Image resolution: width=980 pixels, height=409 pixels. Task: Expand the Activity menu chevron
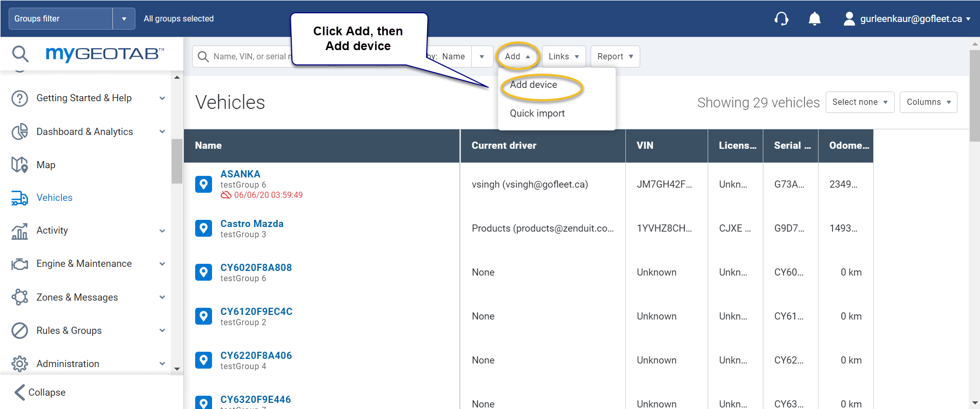point(162,231)
